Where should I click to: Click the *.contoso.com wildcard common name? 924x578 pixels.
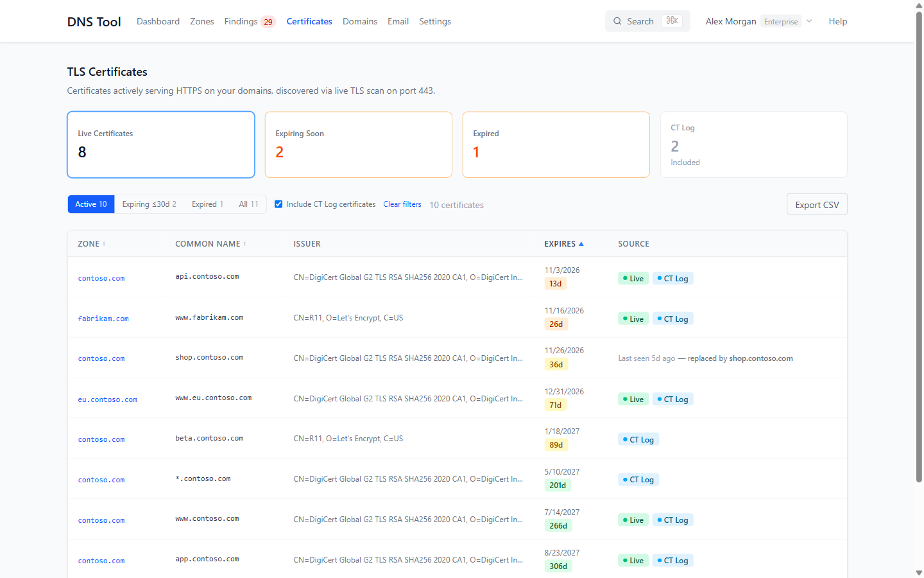[x=203, y=479]
